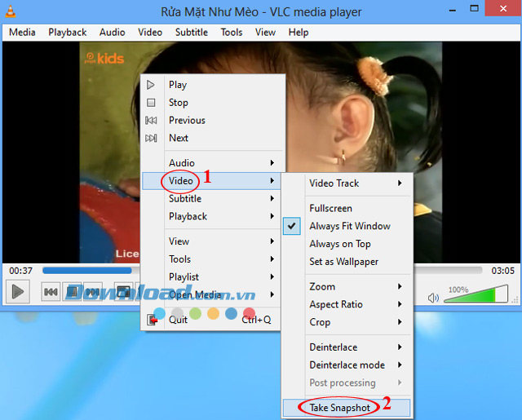Select Take Snapshot from Video submenu
Screen dimensions: 522x420
[346, 408]
